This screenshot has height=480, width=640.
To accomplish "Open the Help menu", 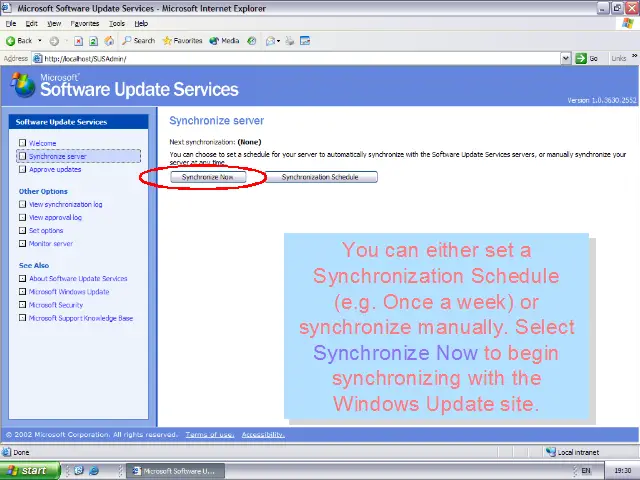I will (x=141, y=24).
